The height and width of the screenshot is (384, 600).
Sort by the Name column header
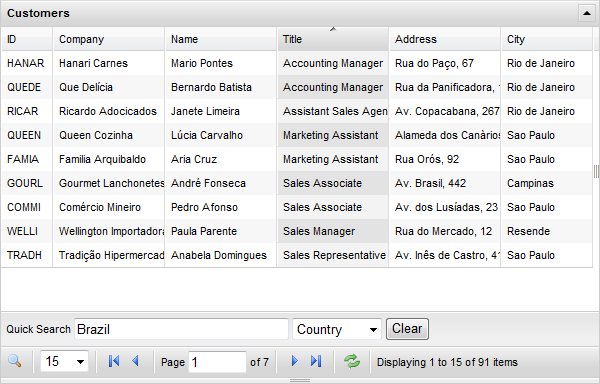pyautogui.click(x=221, y=39)
